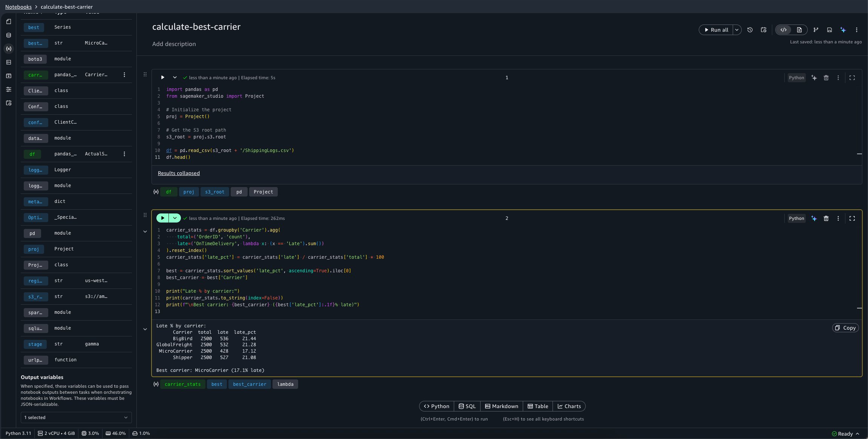
Task: Open cell 1 run options chevron
Action: 175,77
